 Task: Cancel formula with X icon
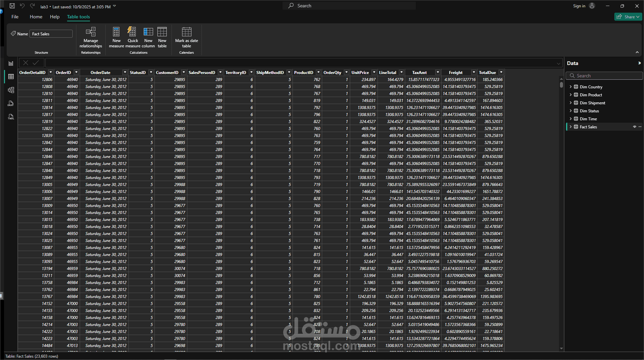tap(26, 63)
